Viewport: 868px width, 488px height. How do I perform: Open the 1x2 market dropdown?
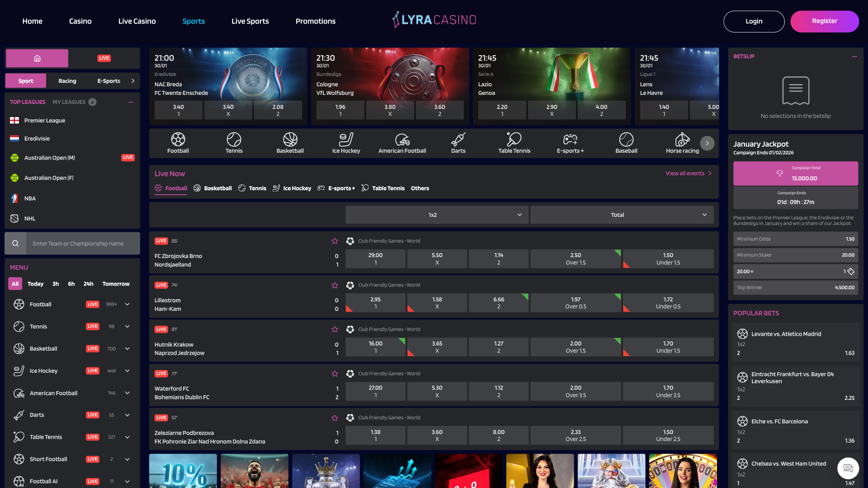[x=436, y=215]
